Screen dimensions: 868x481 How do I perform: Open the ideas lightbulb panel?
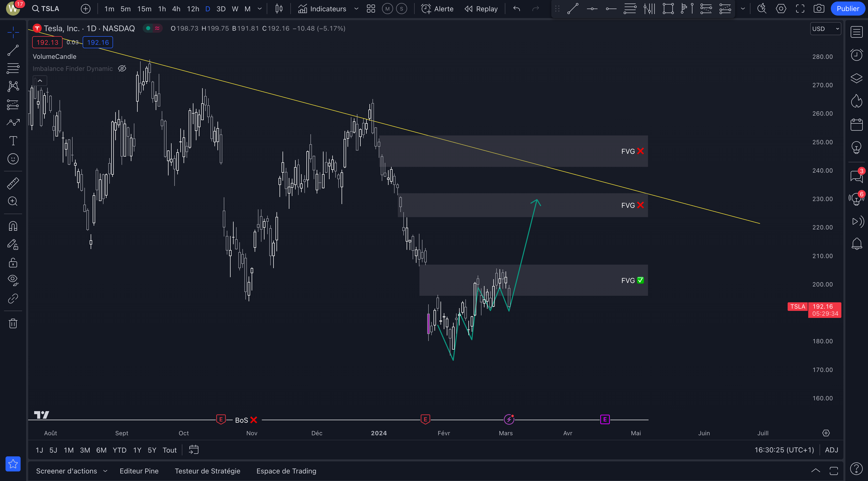tap(856, 147)
